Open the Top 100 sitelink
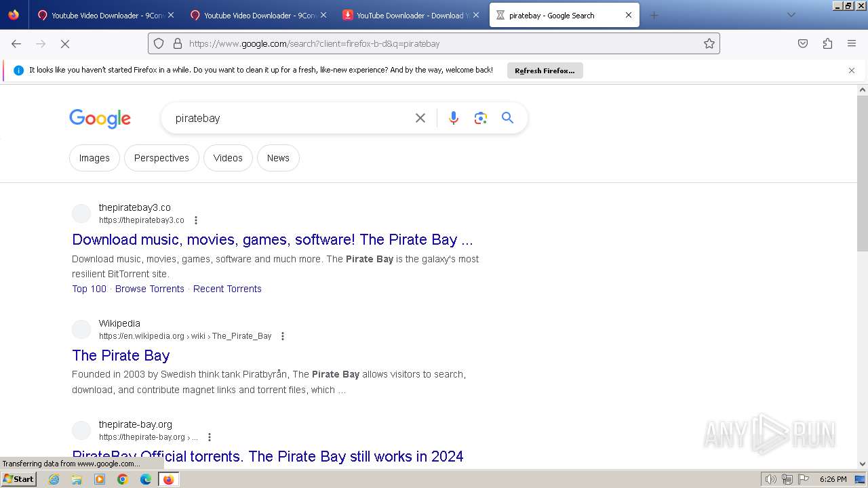This screenshot has height=488, width=868. (x=89, y=289)
